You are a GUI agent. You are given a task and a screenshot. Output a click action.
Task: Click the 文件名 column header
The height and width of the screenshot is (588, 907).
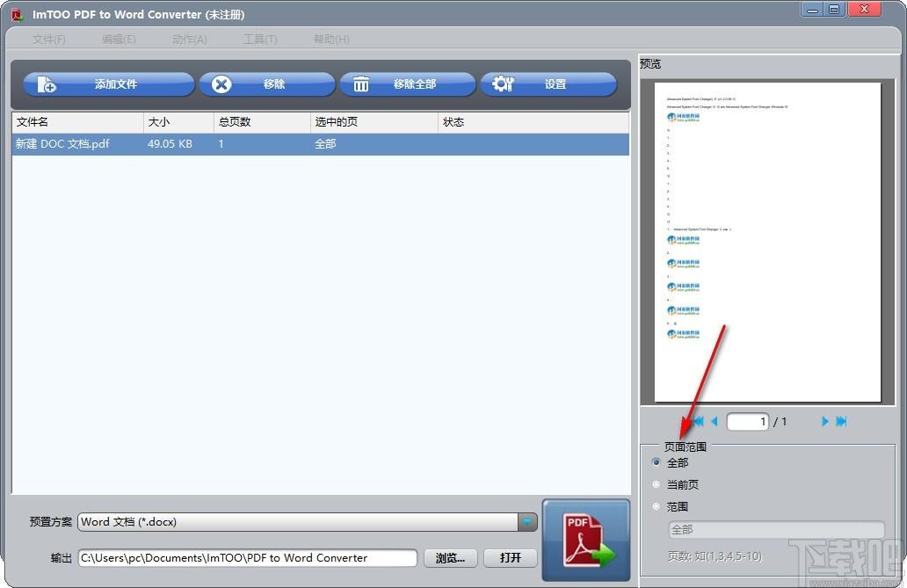pyautogui.click(x=77, y=122)
